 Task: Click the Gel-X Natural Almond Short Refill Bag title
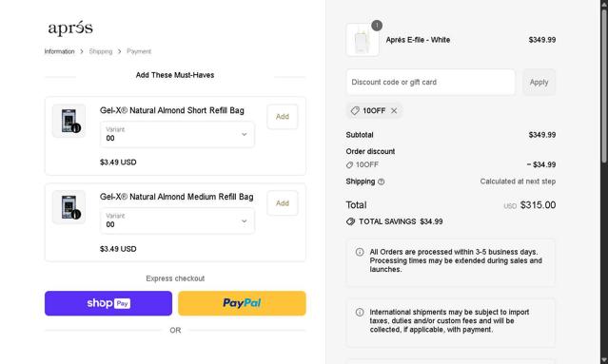pyautogui.click(x=172, y=110)
